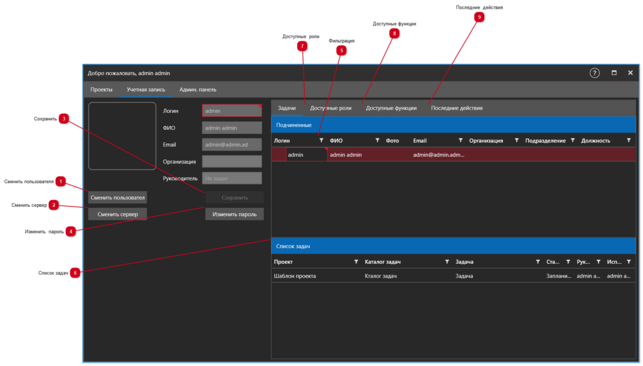
Task: Filter the Подразделение column
Action: (x=573, y=140)
